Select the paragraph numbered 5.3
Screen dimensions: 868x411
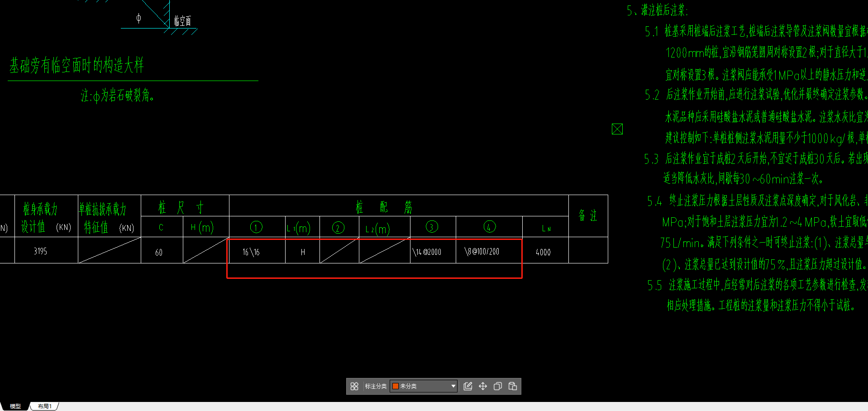756,168
